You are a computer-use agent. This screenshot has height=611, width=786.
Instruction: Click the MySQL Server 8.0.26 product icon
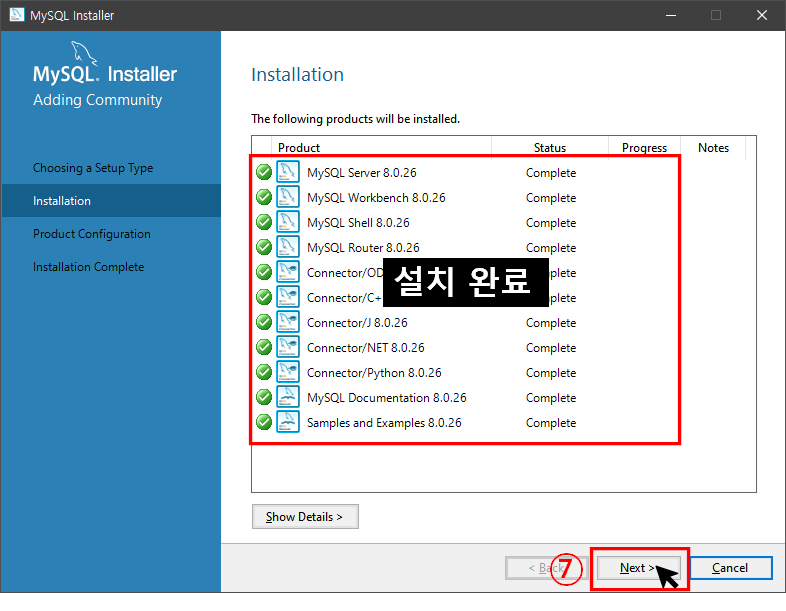288,172
